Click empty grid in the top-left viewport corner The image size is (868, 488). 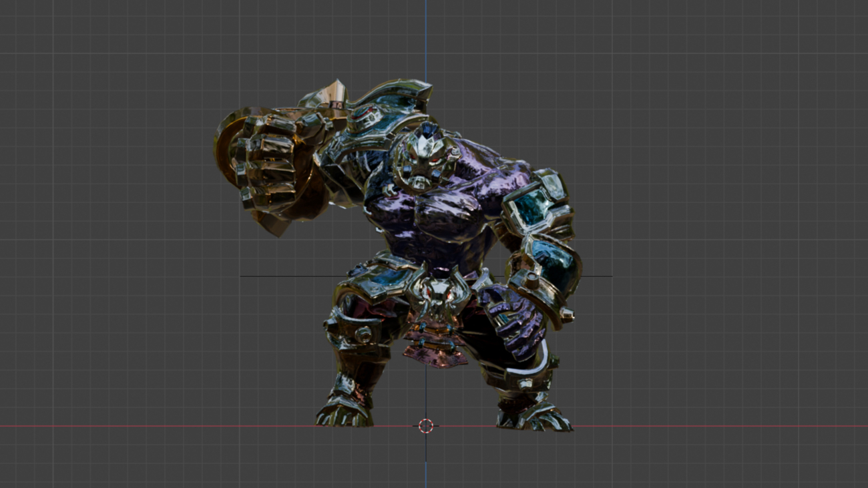(40, 33)
